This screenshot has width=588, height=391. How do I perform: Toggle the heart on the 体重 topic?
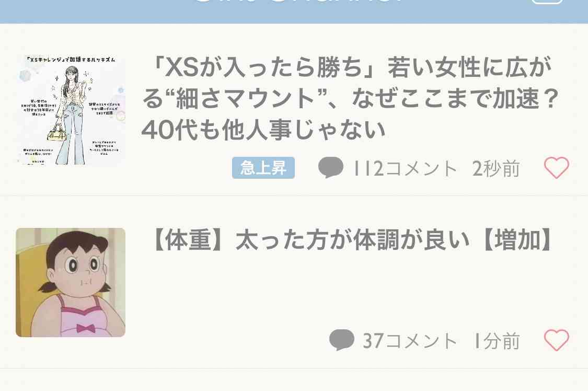click(x=557, y=340)
